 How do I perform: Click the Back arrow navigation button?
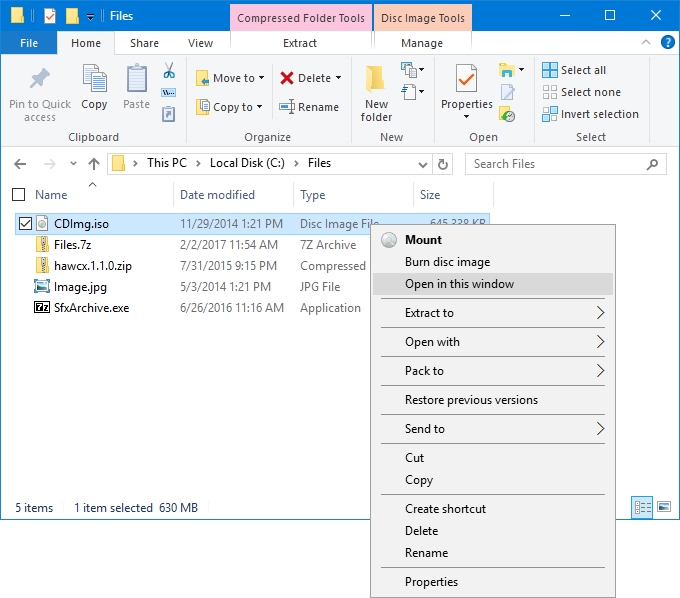tap(20, 164)
